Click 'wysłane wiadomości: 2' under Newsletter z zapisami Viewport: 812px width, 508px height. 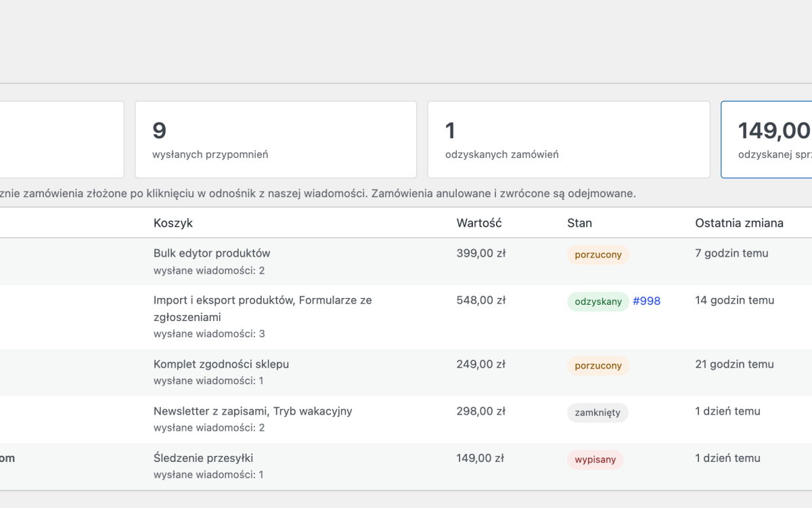pos(209,428)
